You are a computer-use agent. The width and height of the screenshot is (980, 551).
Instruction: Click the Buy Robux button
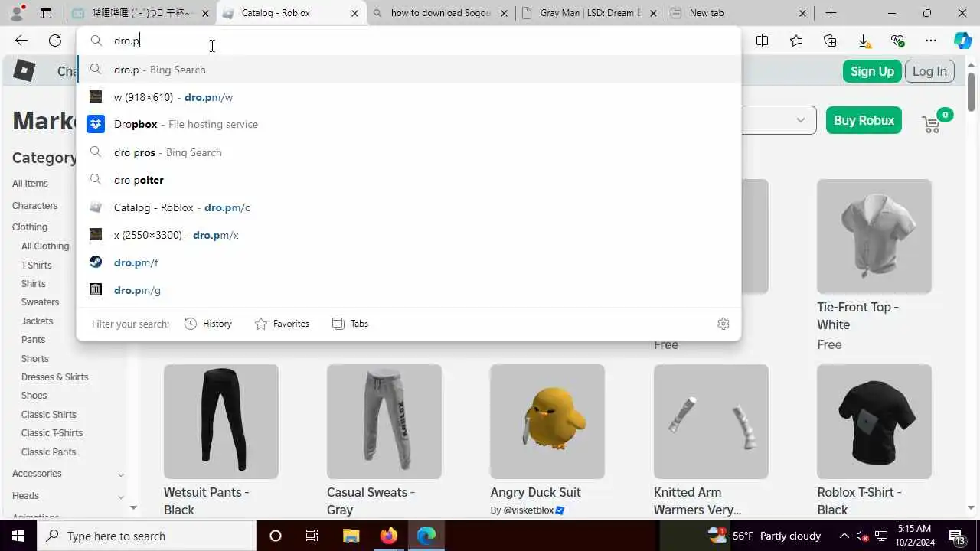(864, 120)
